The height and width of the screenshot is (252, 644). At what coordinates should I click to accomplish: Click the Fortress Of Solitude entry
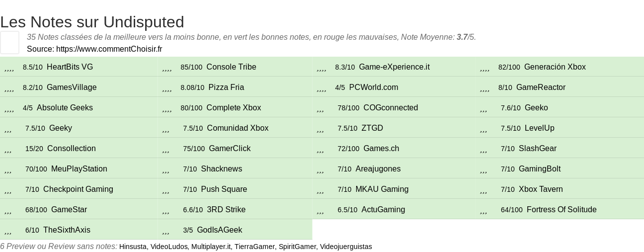561,210
